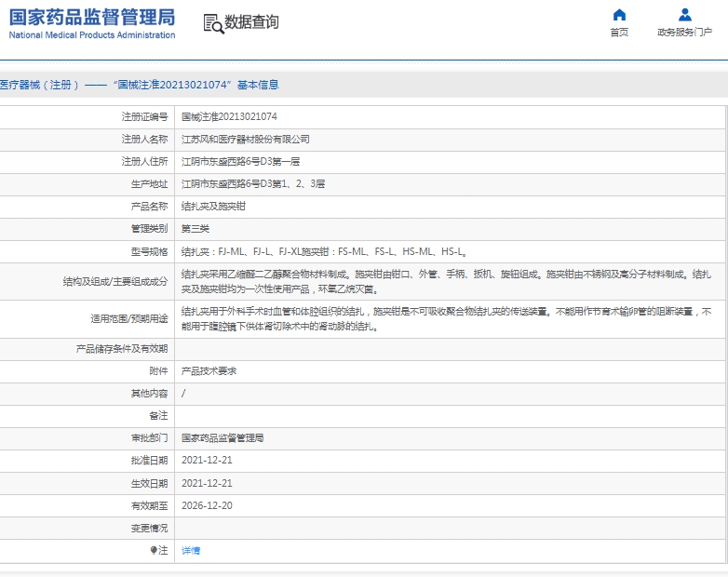Select intended use description text
728x577 pixels.
pos(446,319)
